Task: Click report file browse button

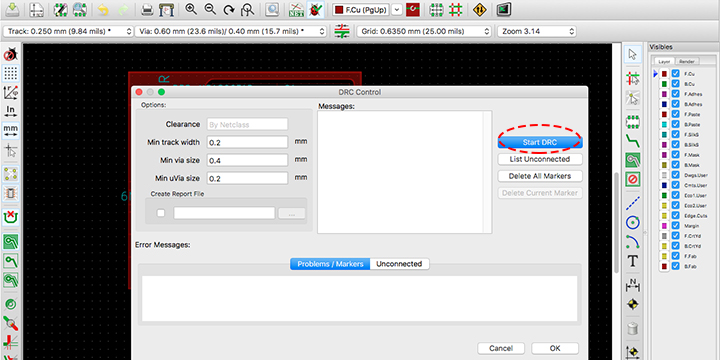Action: point(292,213)
